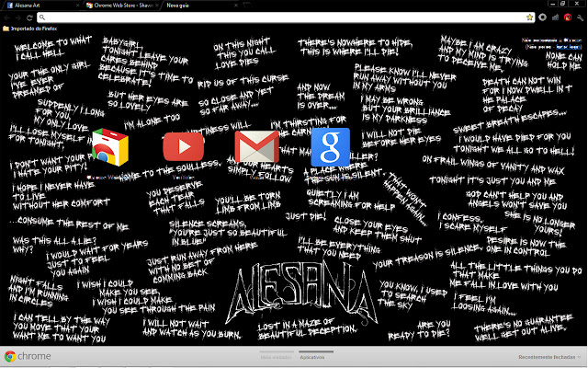
Task: Open the Gmail app icon
Action: click(257, 147)
